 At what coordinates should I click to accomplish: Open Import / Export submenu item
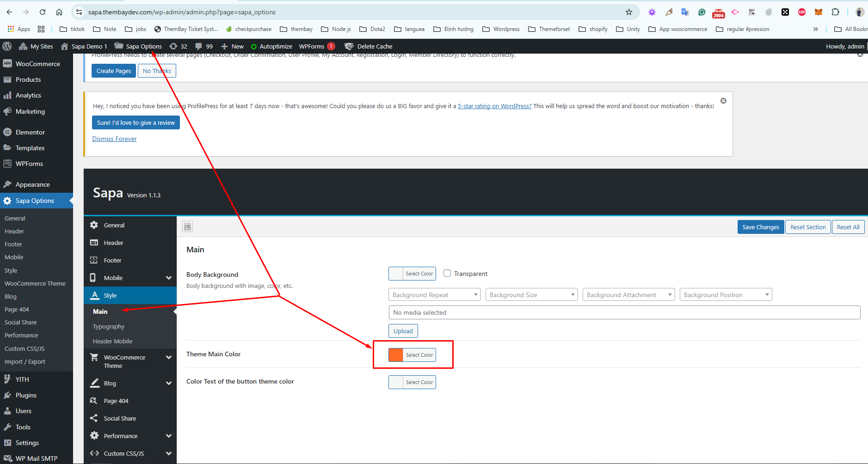pyautogui.click(x=25, y=361)
